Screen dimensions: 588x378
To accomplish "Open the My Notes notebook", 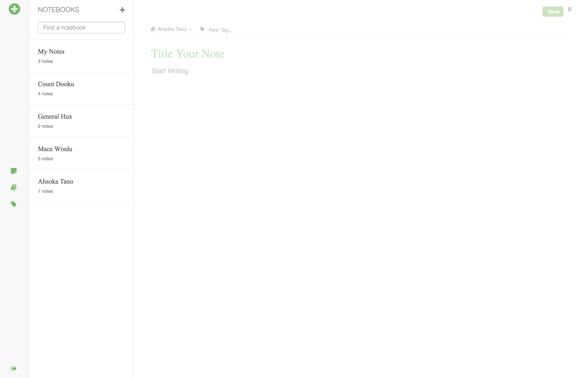I will [x=81, y=56].
